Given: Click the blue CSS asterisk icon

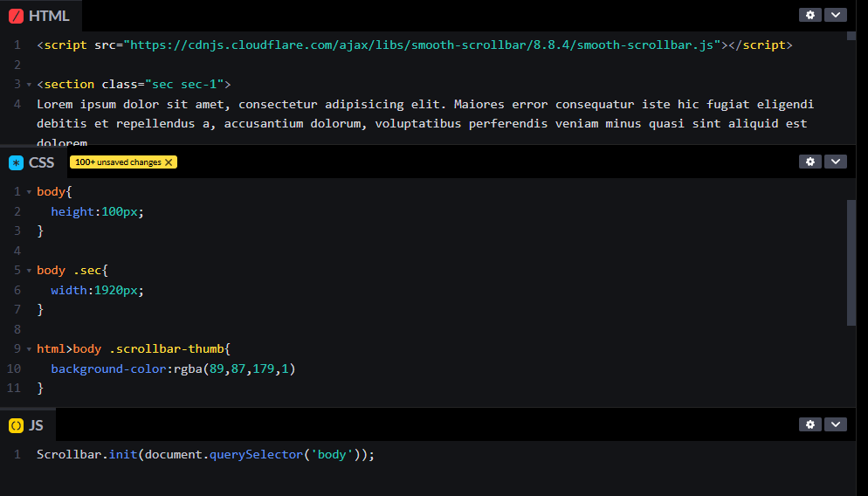Looking at the screenshot, I should point(16,162).
